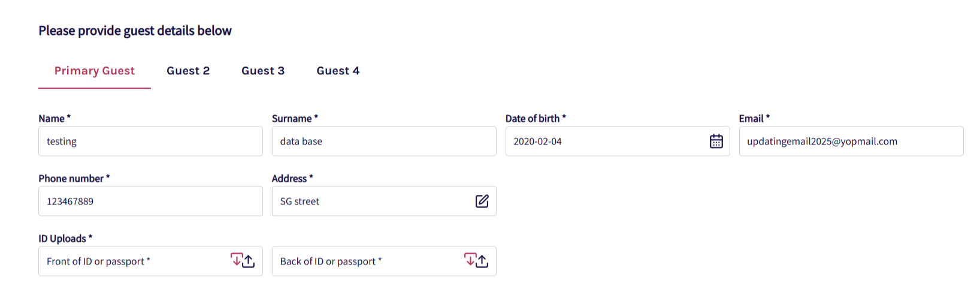Click the black upload icon for Back of ID
The image size is (980, 307).
pos(483,262)
